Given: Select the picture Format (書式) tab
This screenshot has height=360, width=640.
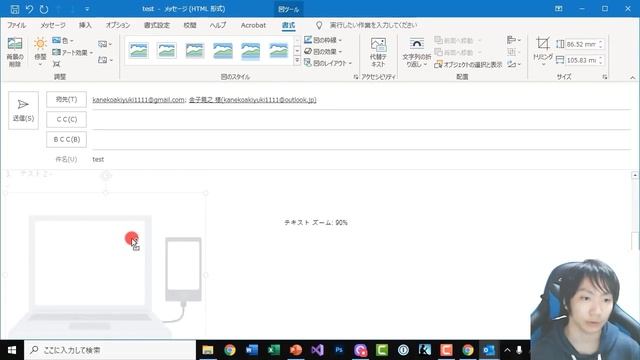Looking at the screenshot, I should (288, 25).
